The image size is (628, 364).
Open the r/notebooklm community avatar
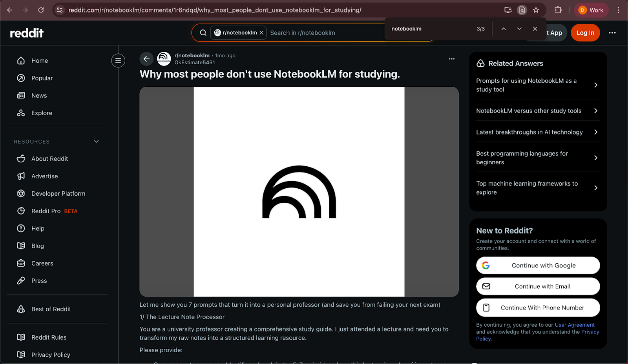(164, 59)
